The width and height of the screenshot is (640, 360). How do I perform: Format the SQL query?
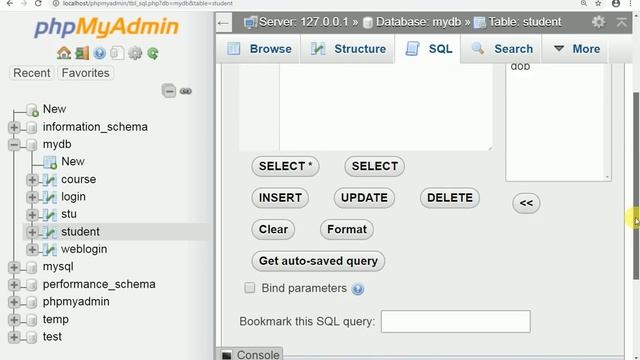tap(347, 229)
